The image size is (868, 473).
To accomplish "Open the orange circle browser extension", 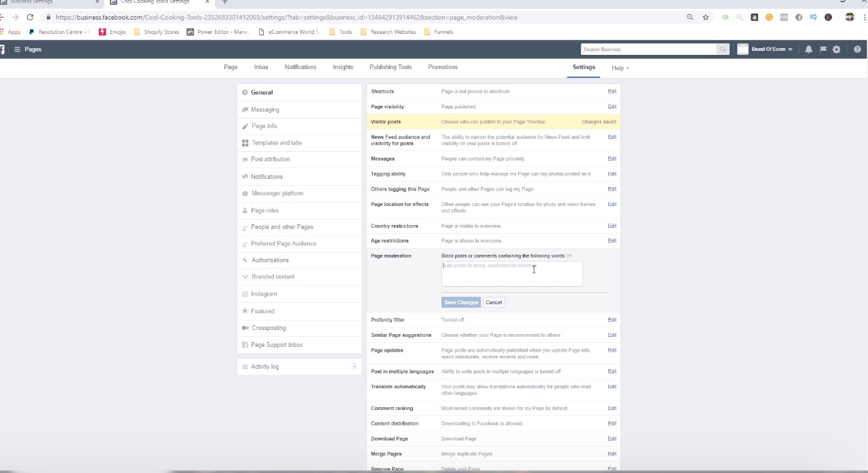I will (x=769, y=17).
